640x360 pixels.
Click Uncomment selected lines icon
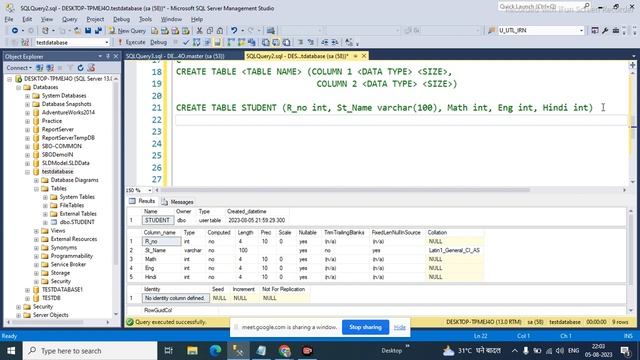click(311, 42)
